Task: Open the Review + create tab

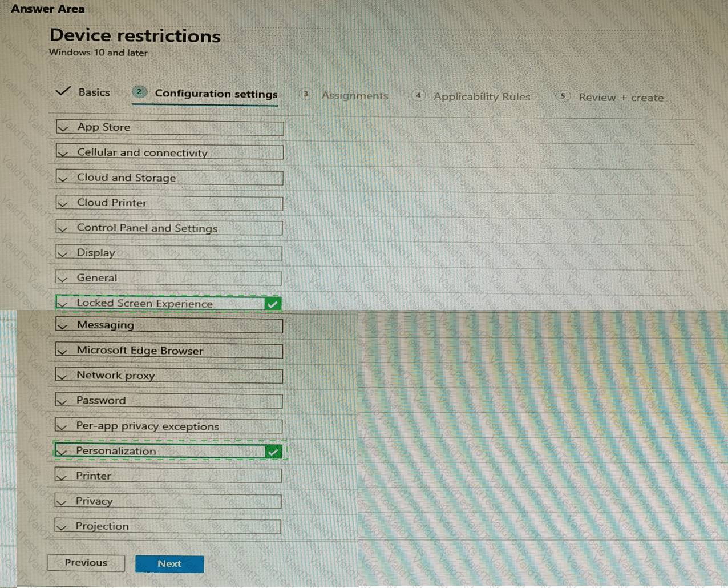Action: click(621, 98)
